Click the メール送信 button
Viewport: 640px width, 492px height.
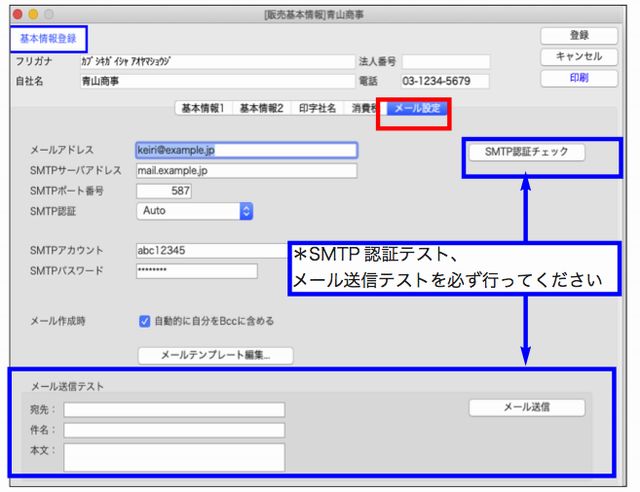527,407
